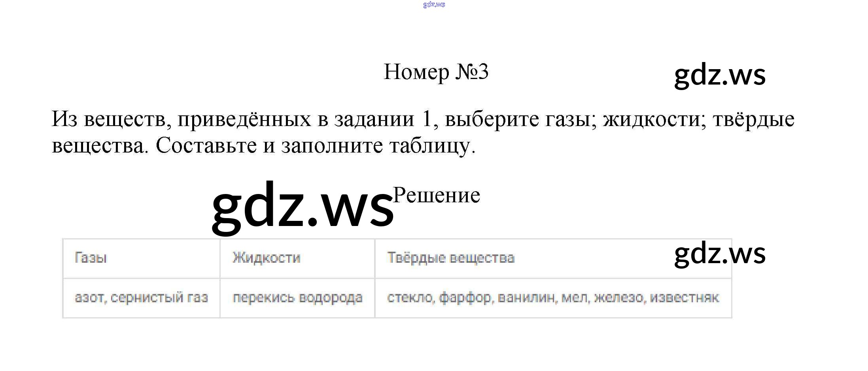Select the 'Твёрдые вещества' column header
868x371 pixels.
tap(451, 258)
